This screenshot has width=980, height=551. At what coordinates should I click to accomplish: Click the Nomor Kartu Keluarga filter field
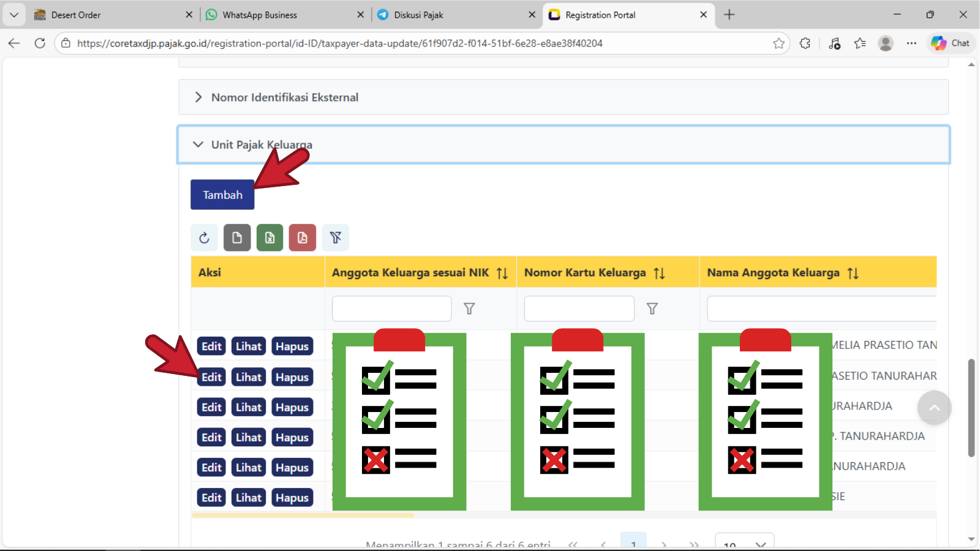coord(579,309)
